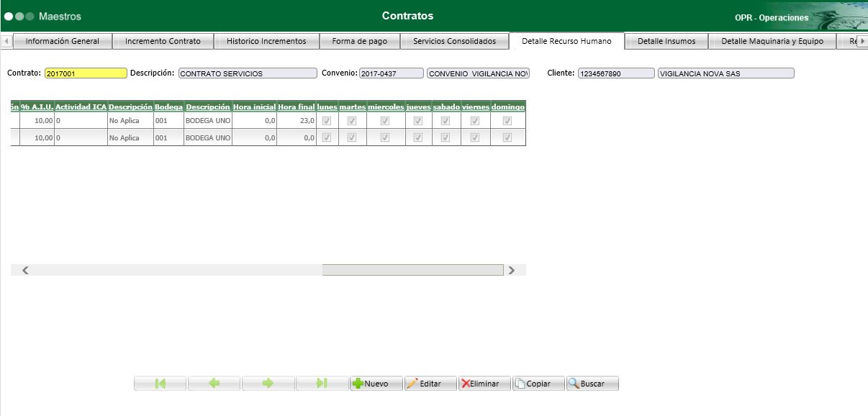This screenshot has height=416, width=868.
Task: Click second row No Aplica cell
Action: click(130, 137)
